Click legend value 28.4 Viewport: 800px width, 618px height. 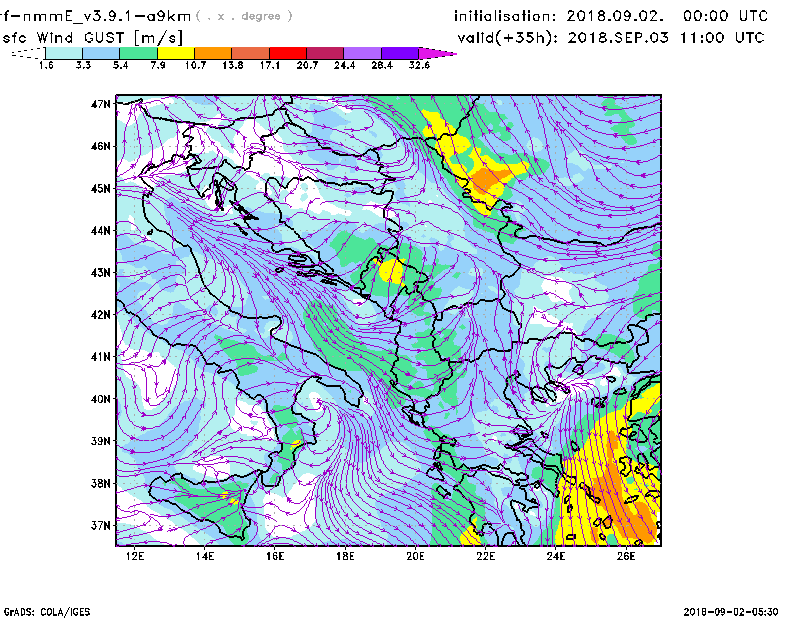pos(382,65)
